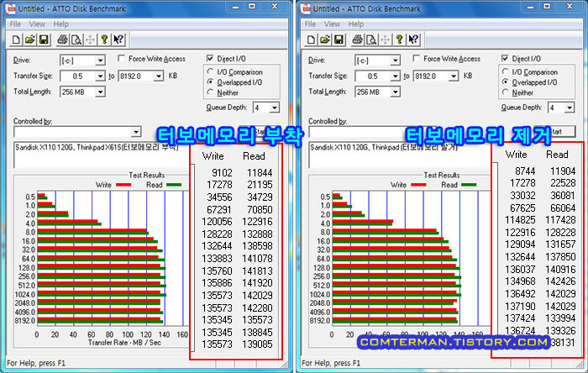
Task: Click context help pointer icon in right window
Action: coord(413,39)
